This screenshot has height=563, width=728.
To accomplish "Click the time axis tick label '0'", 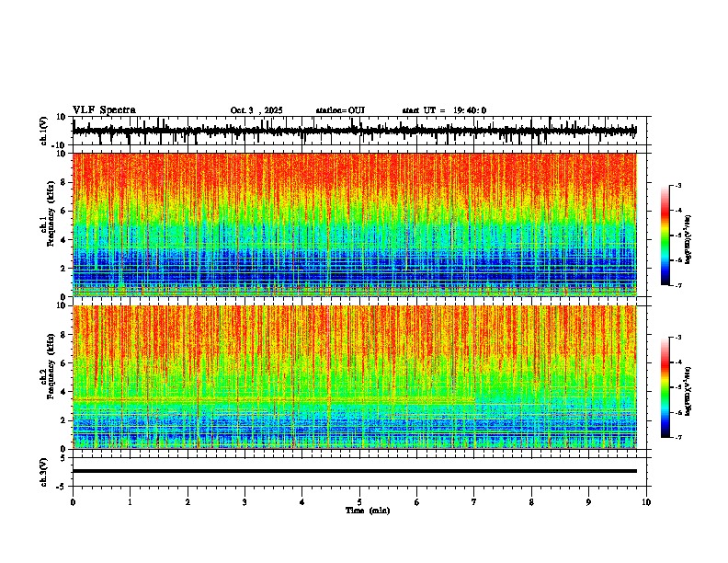I will pyautogui.click(x=73, y=502).
